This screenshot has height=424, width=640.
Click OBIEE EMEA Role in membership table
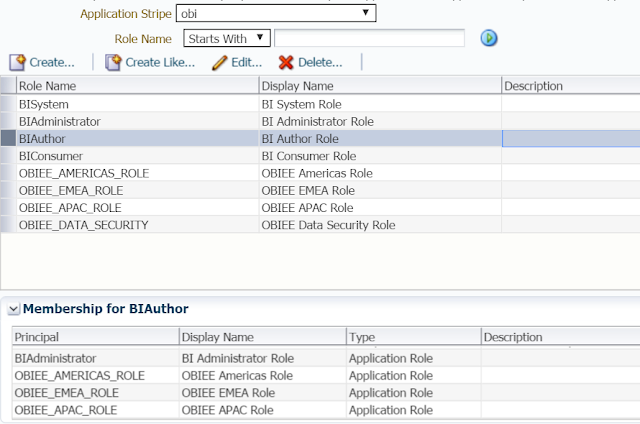click(228, 393)
